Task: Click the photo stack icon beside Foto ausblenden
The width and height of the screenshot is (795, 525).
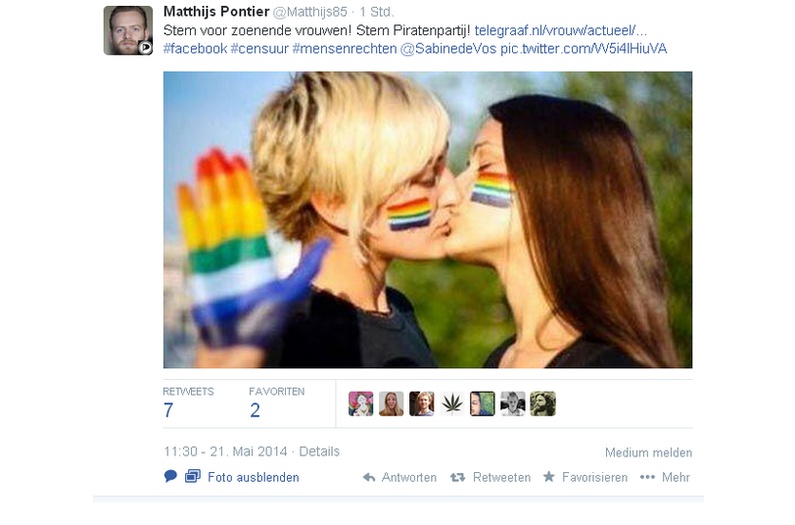Action: (x=193, y=476)
